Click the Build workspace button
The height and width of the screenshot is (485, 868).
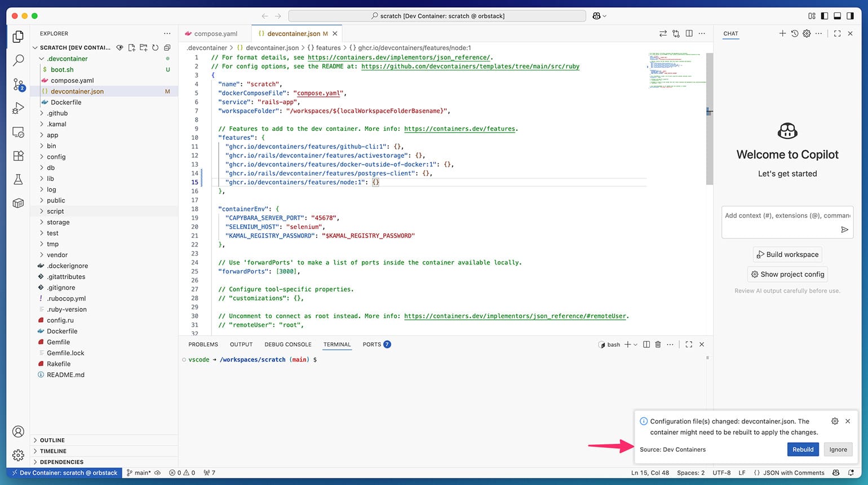(787, 254)
